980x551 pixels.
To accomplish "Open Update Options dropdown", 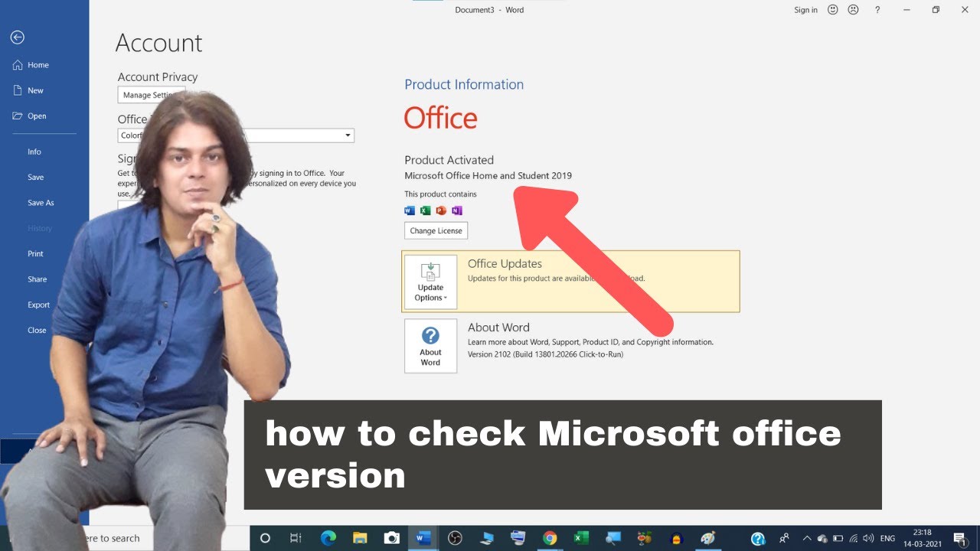I will (430, 282).
